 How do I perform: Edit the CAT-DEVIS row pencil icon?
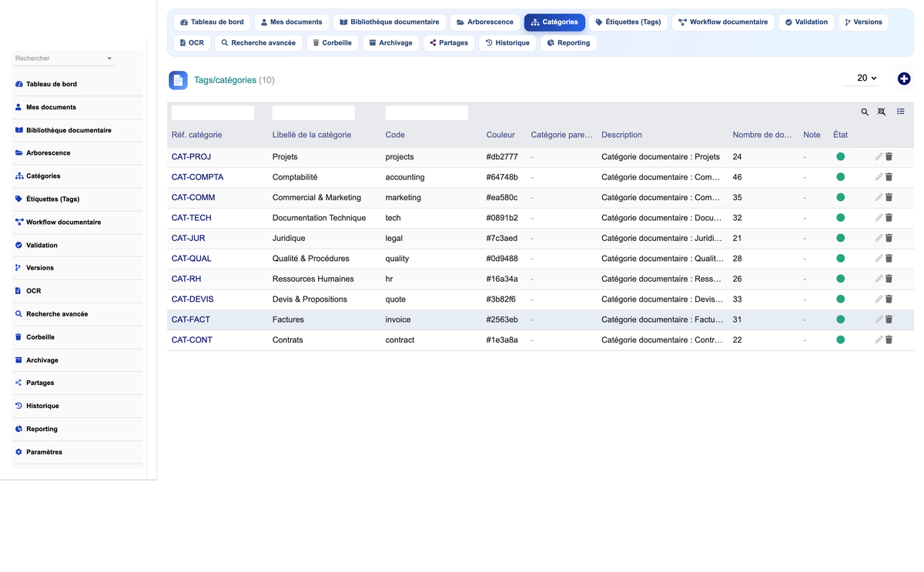click(879, 299)
